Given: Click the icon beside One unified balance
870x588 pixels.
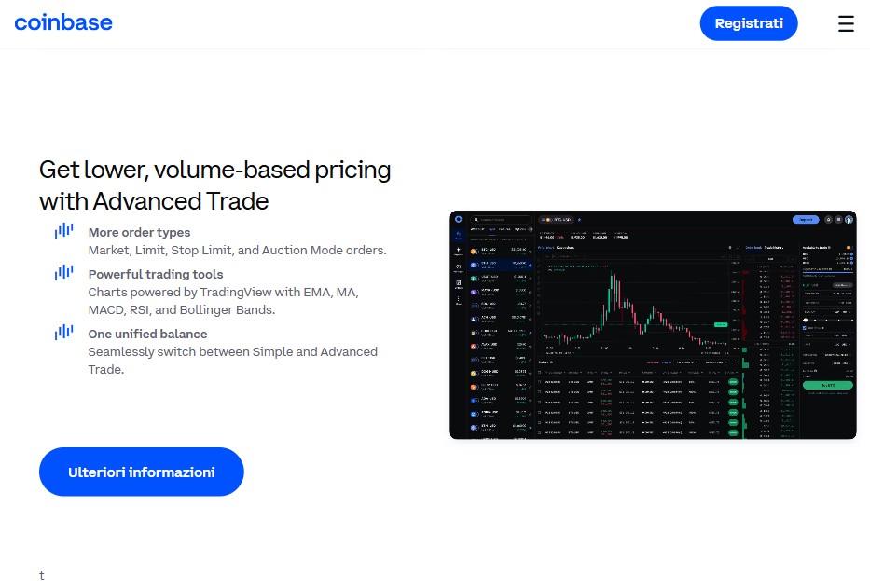Looking at the screenshot, I should 63,333.
